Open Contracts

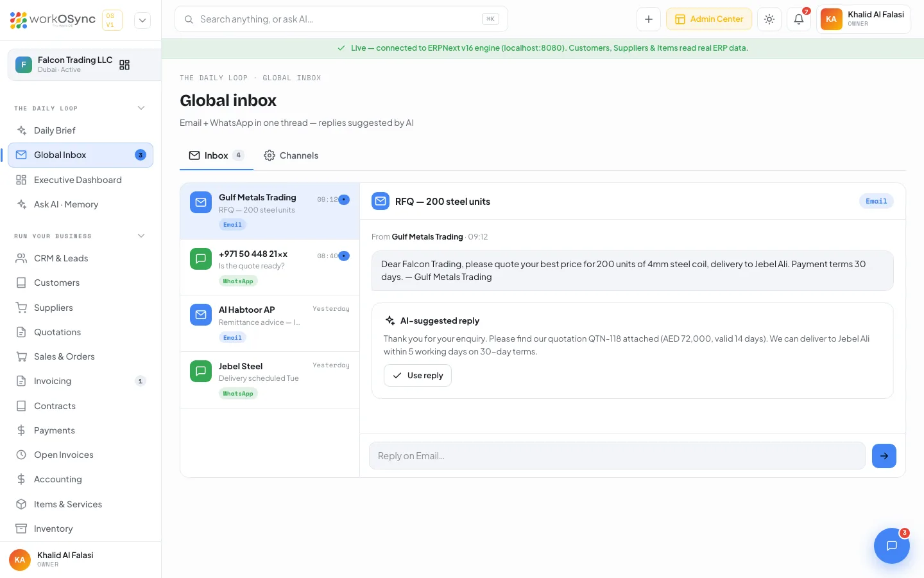tap(80, 406)
